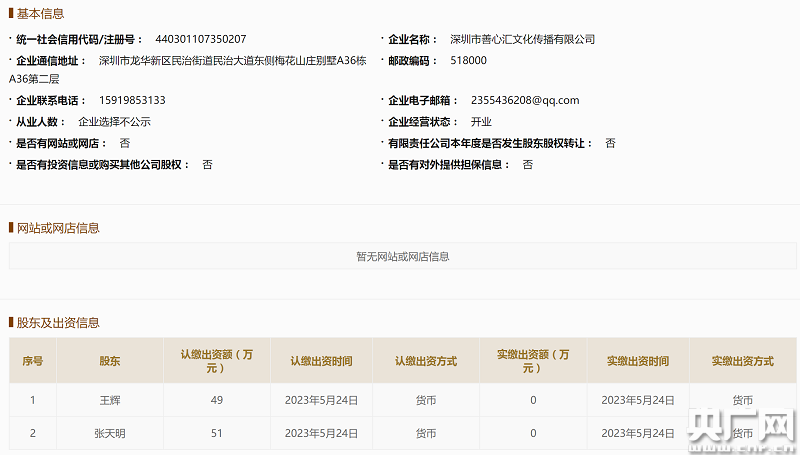Click the 实缴出资时间 column header

click(638, 361)
